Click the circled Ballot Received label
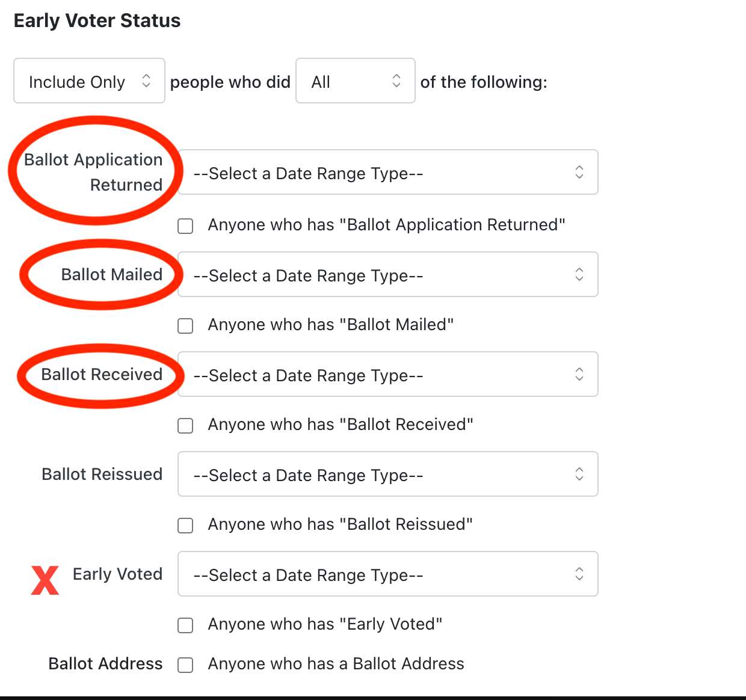This screenshot has width=746, height=700. (x=102, y=375)
